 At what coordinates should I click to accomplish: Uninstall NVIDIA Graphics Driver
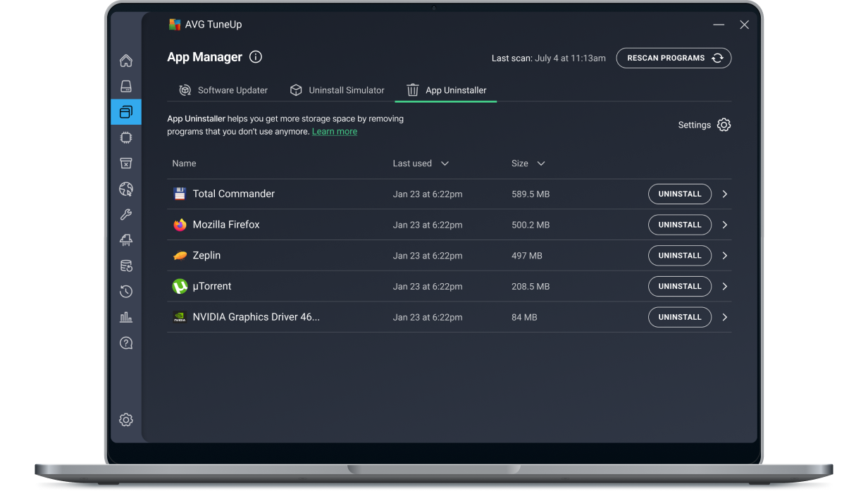pos(680,317)
